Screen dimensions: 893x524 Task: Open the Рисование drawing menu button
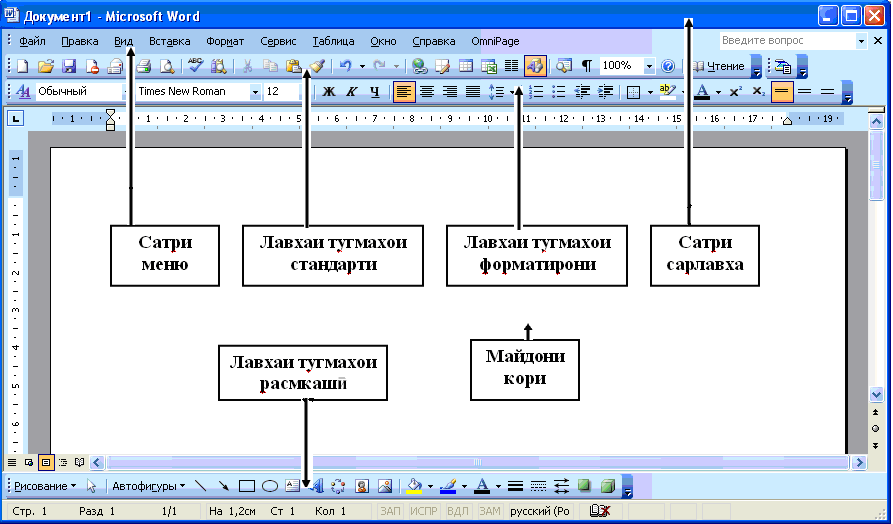[45, 486]
